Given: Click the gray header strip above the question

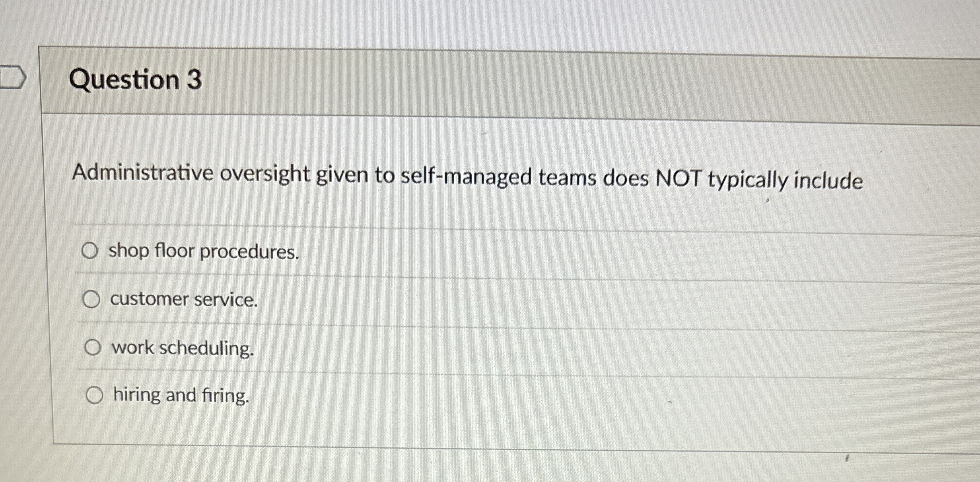Looking at the screenshot, I should tap(716, 79).
